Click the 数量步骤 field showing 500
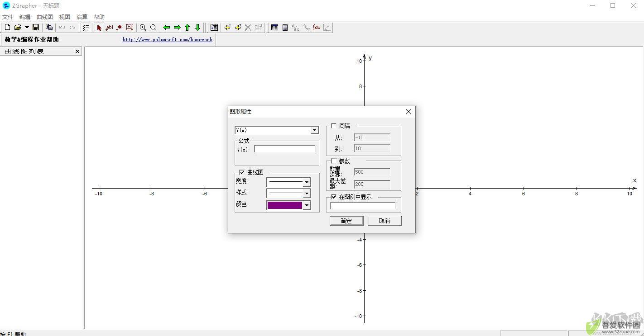 372,172
